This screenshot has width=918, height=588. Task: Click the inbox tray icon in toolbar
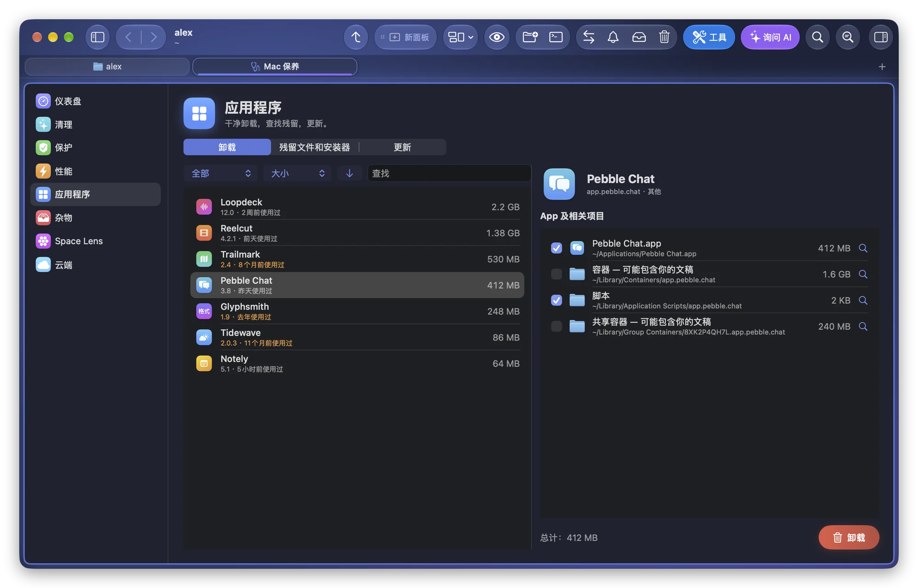(x=639, y=37)
